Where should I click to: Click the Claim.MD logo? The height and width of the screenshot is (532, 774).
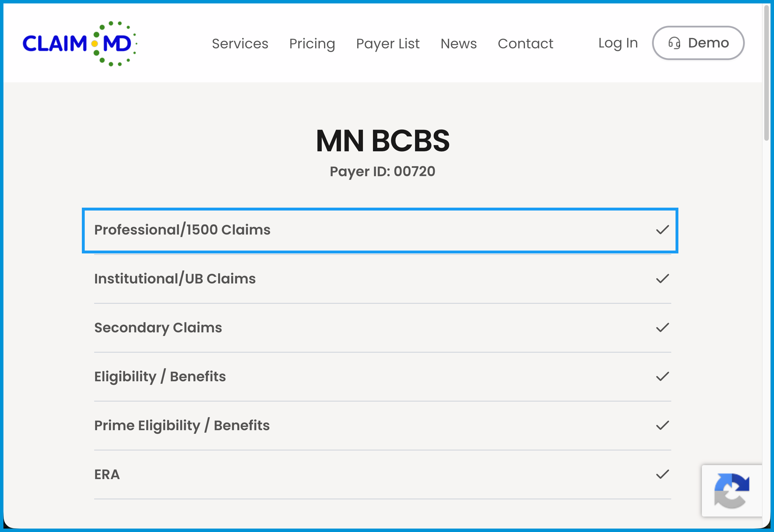(x=80, y=44)
